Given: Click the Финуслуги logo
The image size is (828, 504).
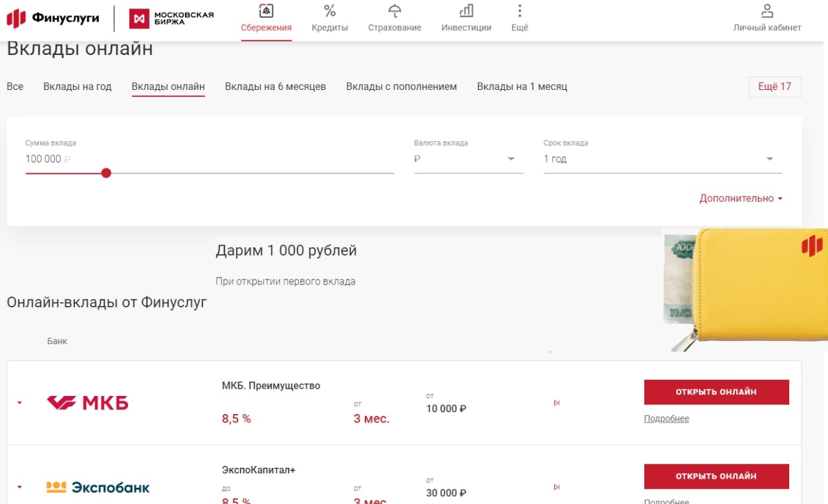Looking at the screenshot, I should point(53,18).
